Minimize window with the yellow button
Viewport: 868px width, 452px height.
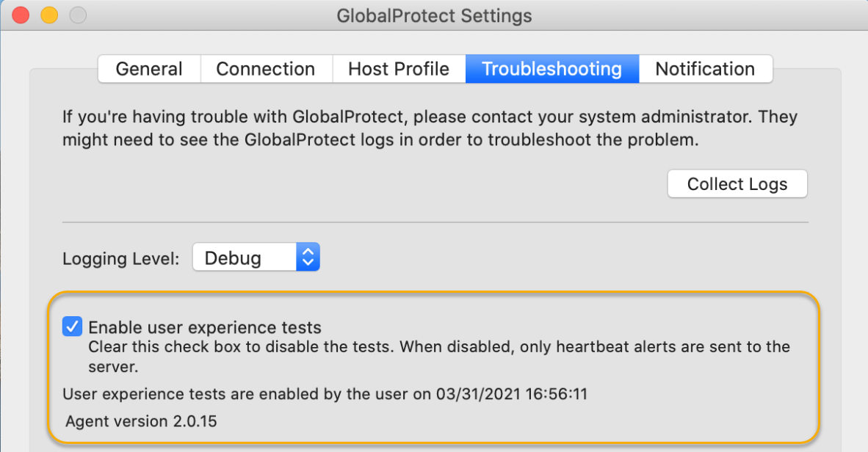(49, 15)
